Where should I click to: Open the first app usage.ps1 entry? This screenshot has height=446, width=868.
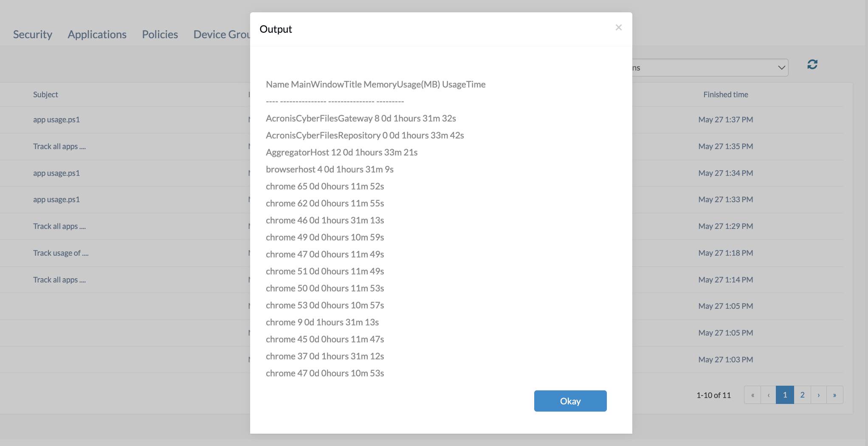(x=56, y=120)
